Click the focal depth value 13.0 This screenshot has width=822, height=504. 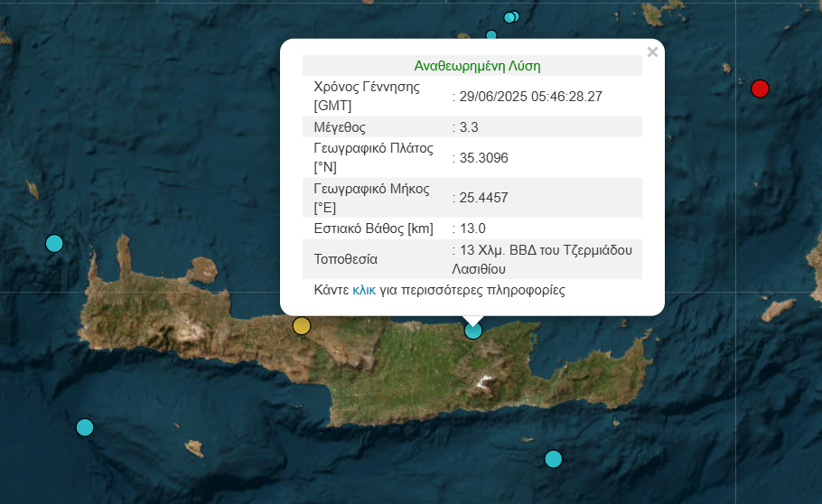pyautogui.click(x=472, y=229)
